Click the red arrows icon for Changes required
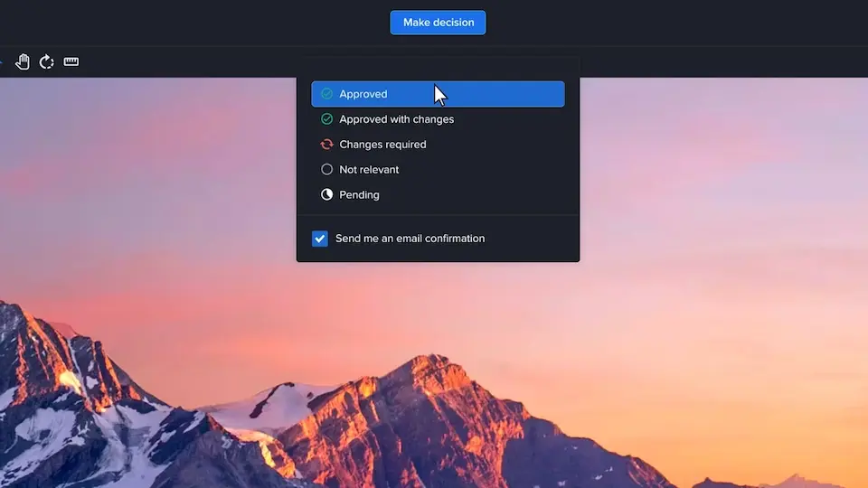 click(327, 145)
